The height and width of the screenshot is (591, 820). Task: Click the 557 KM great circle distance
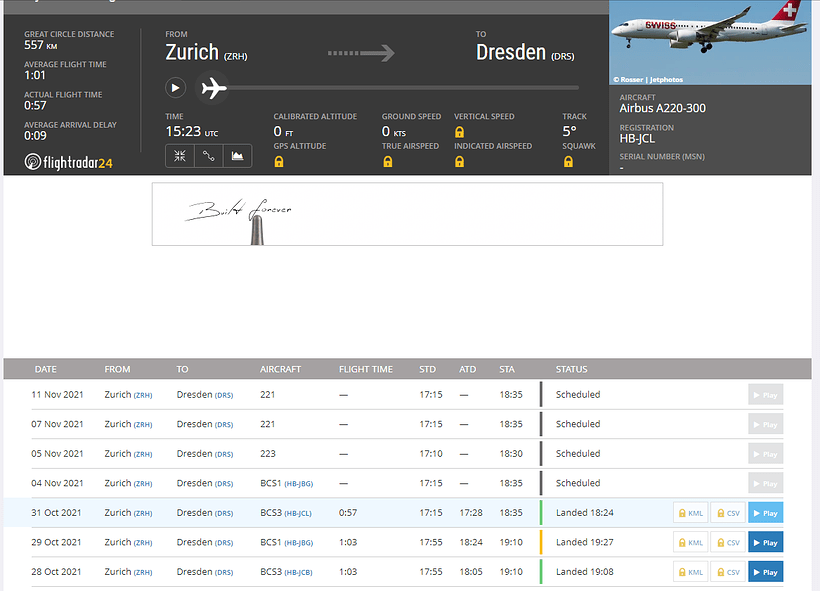(x=41, y=45)
